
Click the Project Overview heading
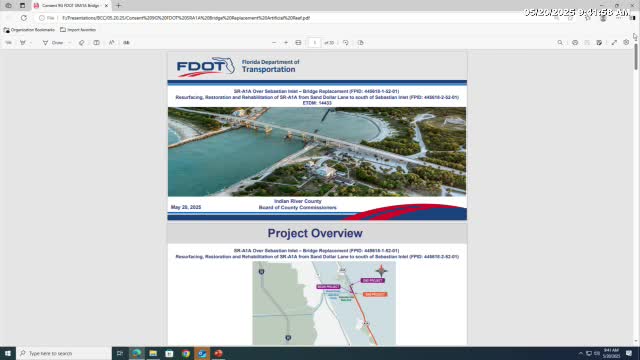pos(315,233)
